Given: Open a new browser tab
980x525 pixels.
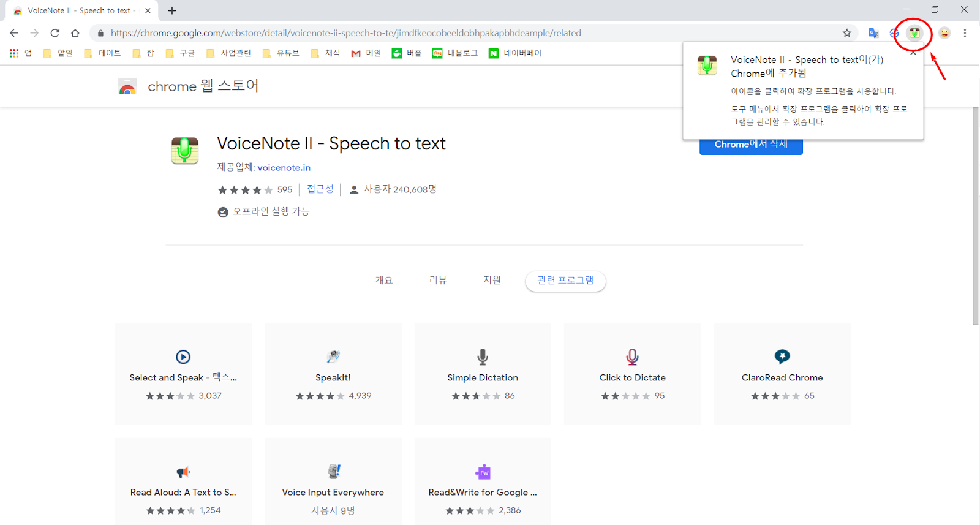Looking at the screenshot, I should pyautogui.click(x=172, y=10).
